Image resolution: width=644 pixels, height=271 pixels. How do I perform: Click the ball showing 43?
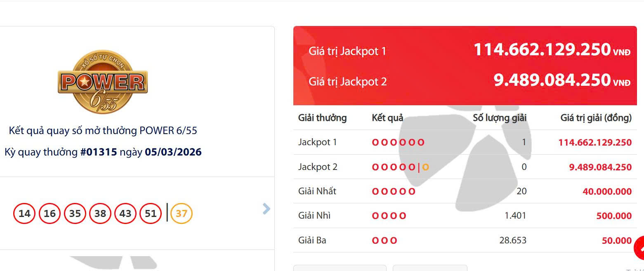[x=125, y=213]
